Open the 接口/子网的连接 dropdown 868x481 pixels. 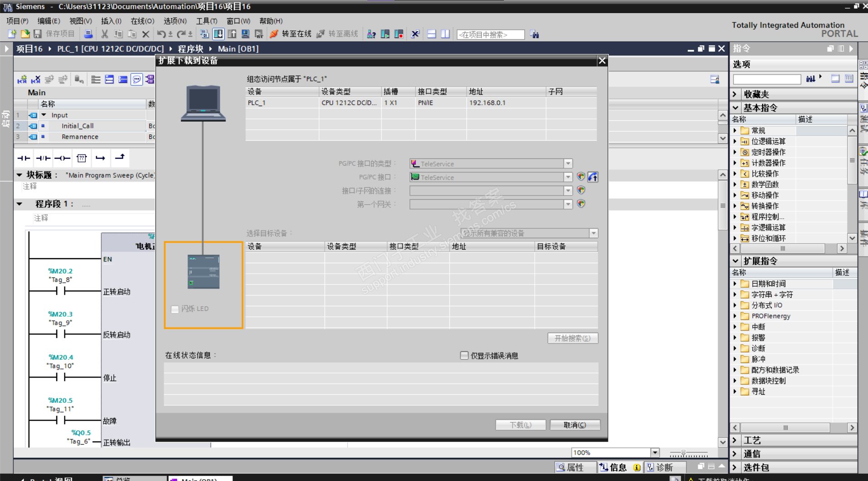[x=568, y=191]
